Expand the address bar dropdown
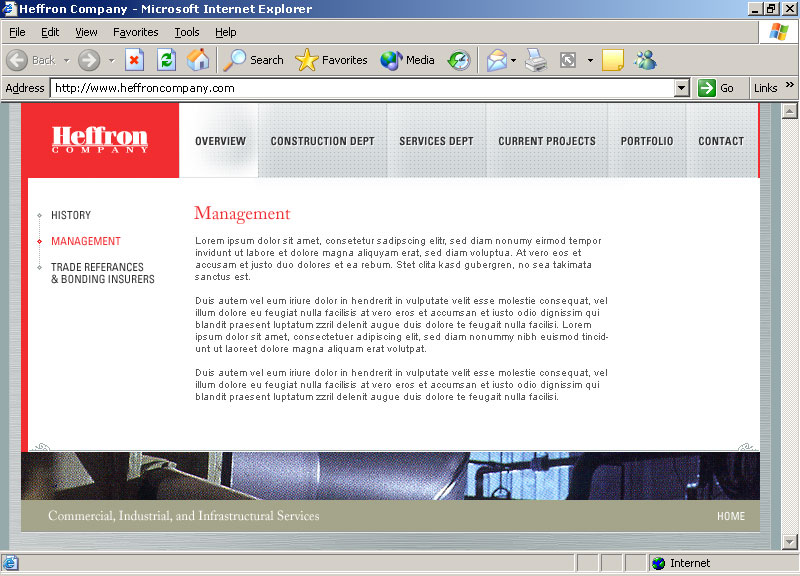Viewport: 800px width, 576px height. (682, 88)
